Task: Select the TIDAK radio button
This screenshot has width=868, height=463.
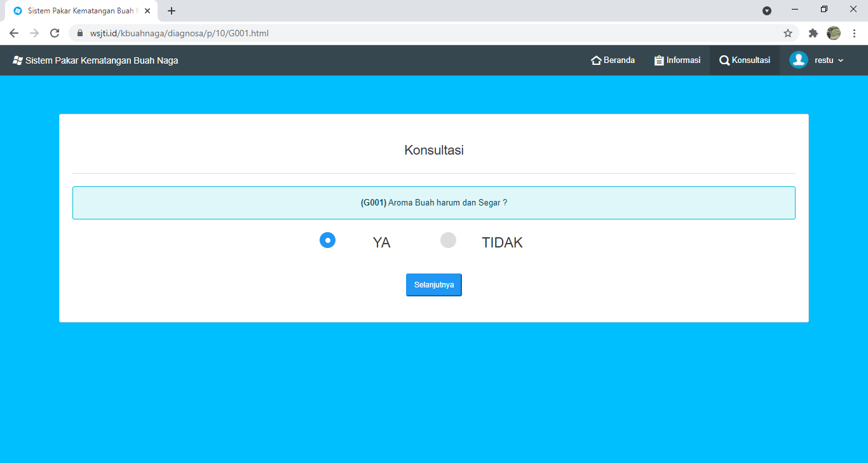Action: (x=449, y=240)
